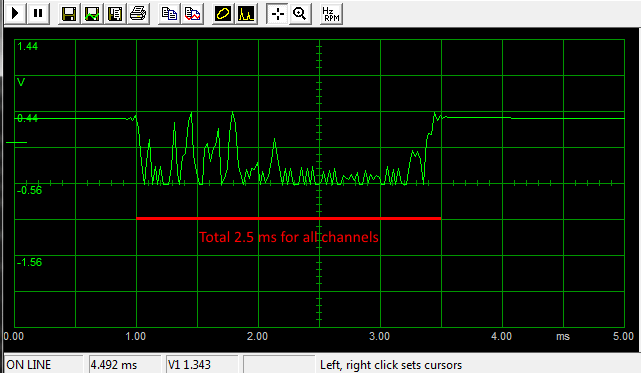Click the V axis unit label
The image size is (641, 373).
coord(21,82)
